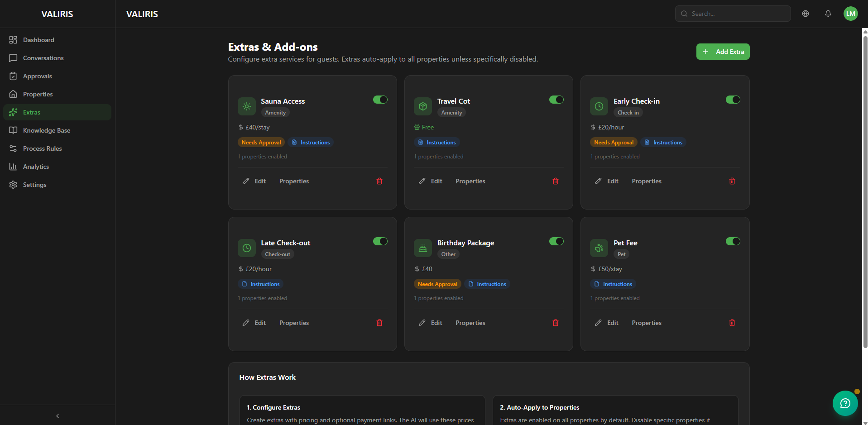Click the Travel Cot box icon
Image resolution: width=868 pixels, height=425 pixels.
pyautogui.click(x=422, y=106)
